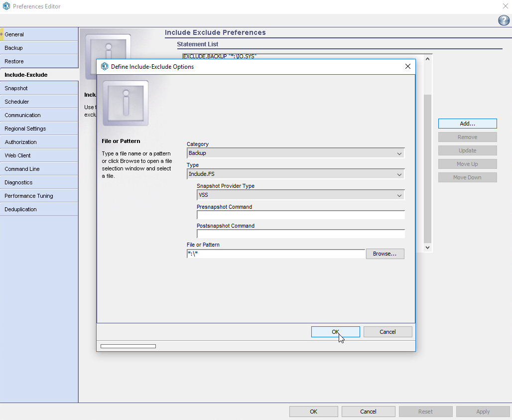Click the Presnapshot Command field
Screen dimensions: 512x420
click(300, 215)
